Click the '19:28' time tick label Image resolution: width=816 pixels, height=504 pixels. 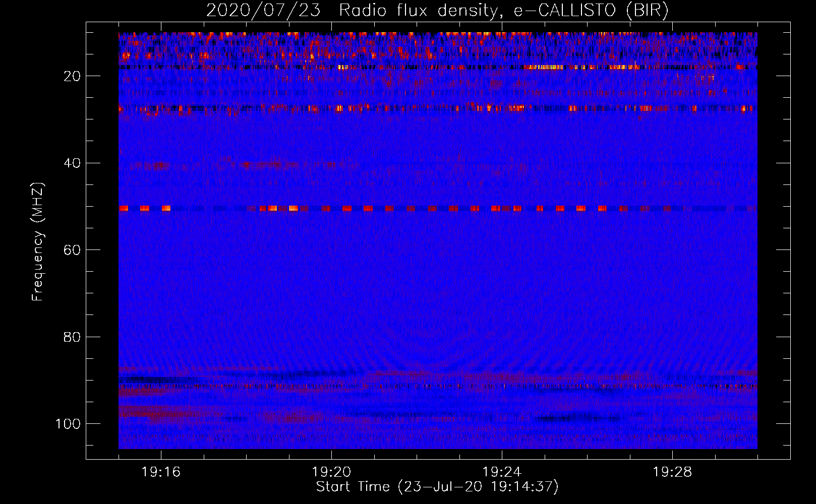pyautogui.click(x=672, y=472)
